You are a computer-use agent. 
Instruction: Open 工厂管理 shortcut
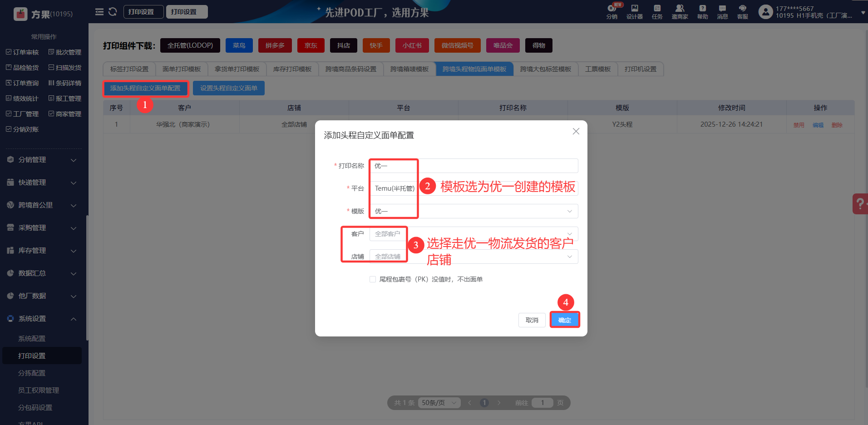pos(23,114)
